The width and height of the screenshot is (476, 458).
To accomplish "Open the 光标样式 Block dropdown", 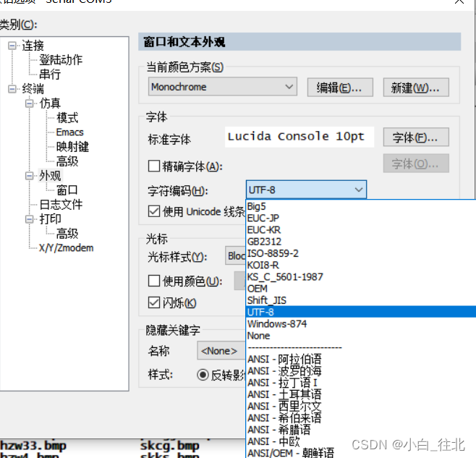I will [235, 256].
